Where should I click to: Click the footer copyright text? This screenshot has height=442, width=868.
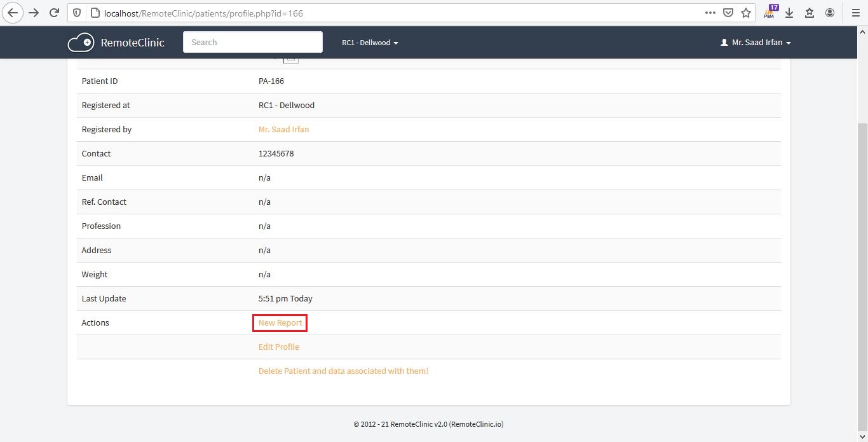[x=428, y=424]
